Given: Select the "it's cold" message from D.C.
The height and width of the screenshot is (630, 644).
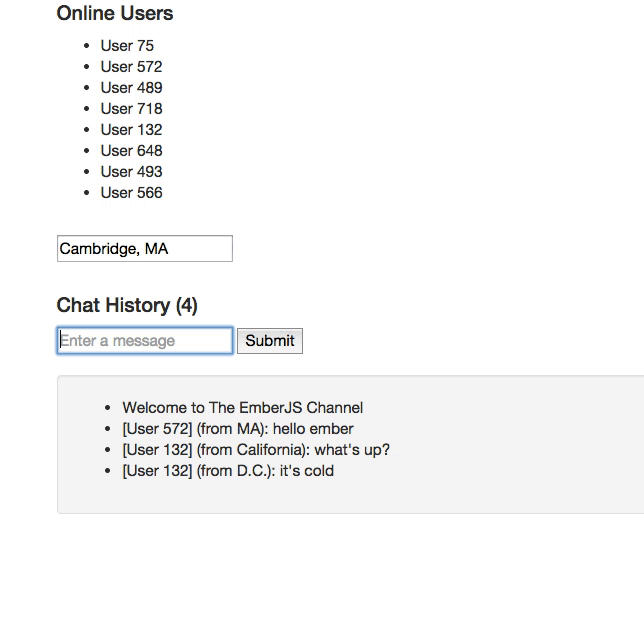Looking at the screenshot, I should click(x=228, y=471).
